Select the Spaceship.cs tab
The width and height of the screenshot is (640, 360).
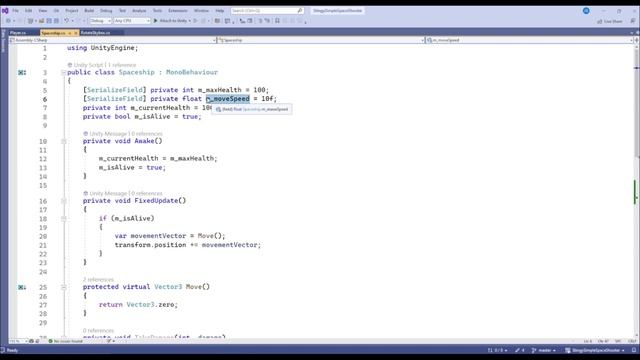coord(53,33)
